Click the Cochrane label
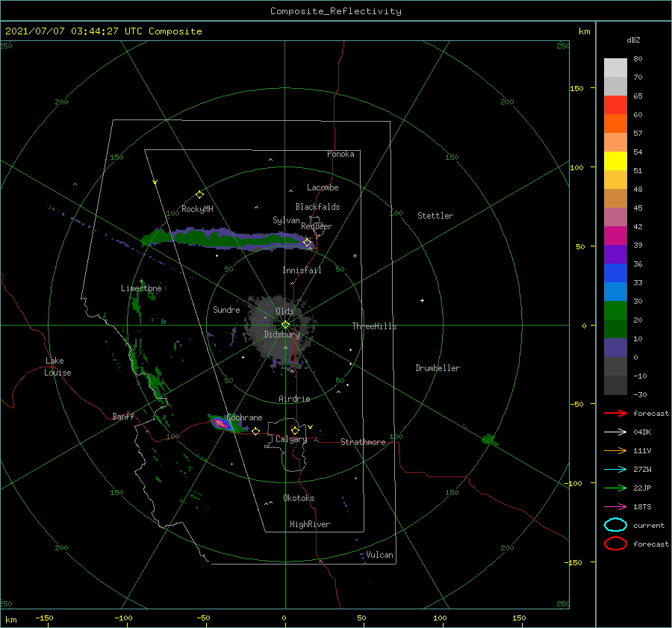Image resolution: width=672 pixels, height=628 pixels. (244, 417)
